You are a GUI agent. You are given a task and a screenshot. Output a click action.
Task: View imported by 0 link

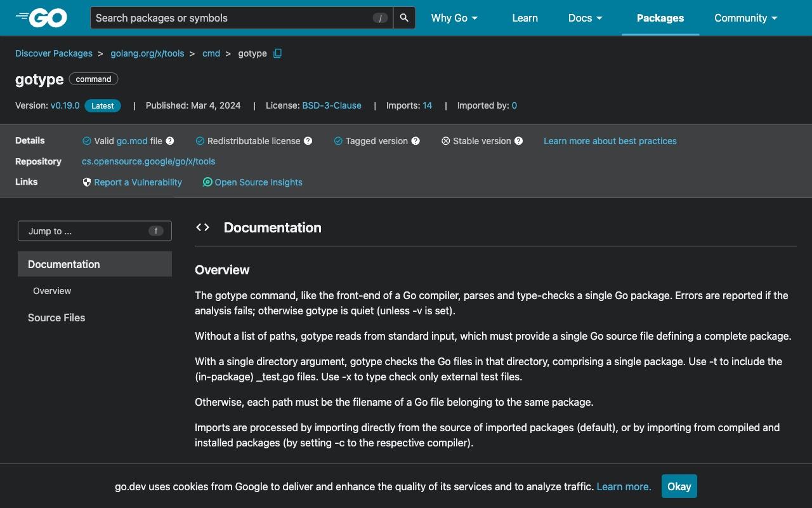(514, 105)
